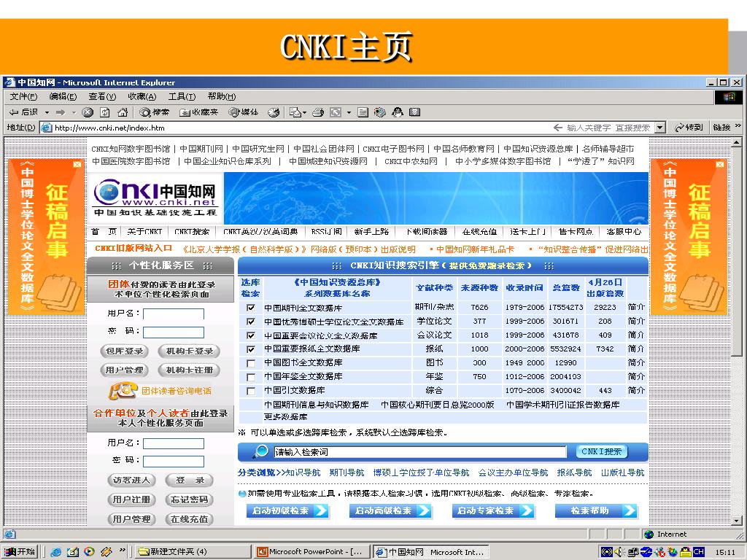The height and width of the screenshot is (560, 747).
Task: Click the 团体读者咨询电话 phone icon
Action: coord(123,391)
